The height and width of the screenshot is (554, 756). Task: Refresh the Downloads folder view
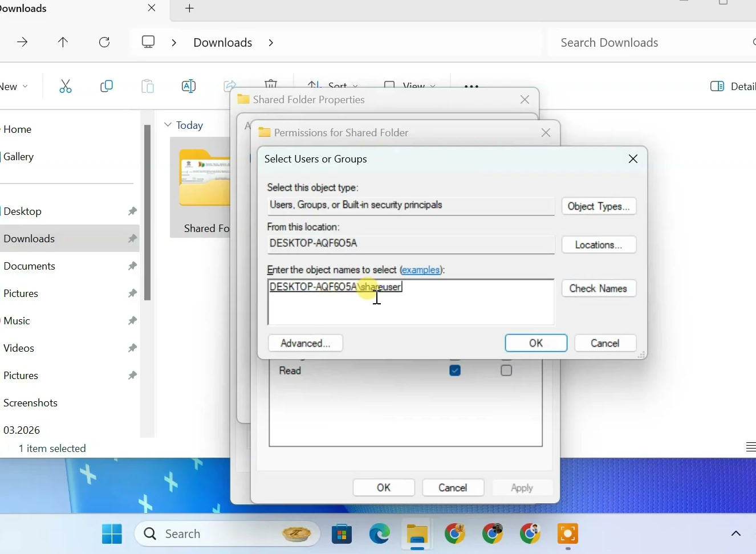[105, 42]
